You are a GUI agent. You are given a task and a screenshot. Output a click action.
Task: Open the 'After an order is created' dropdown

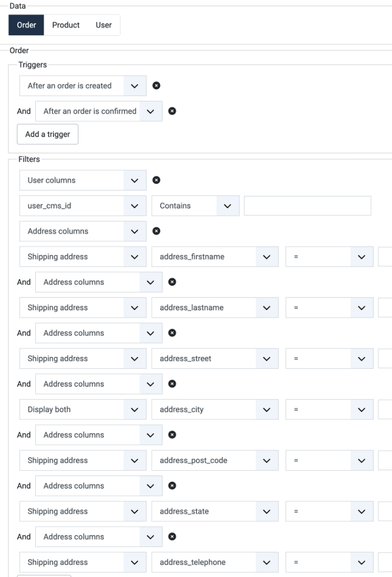(x=83, y=85)
